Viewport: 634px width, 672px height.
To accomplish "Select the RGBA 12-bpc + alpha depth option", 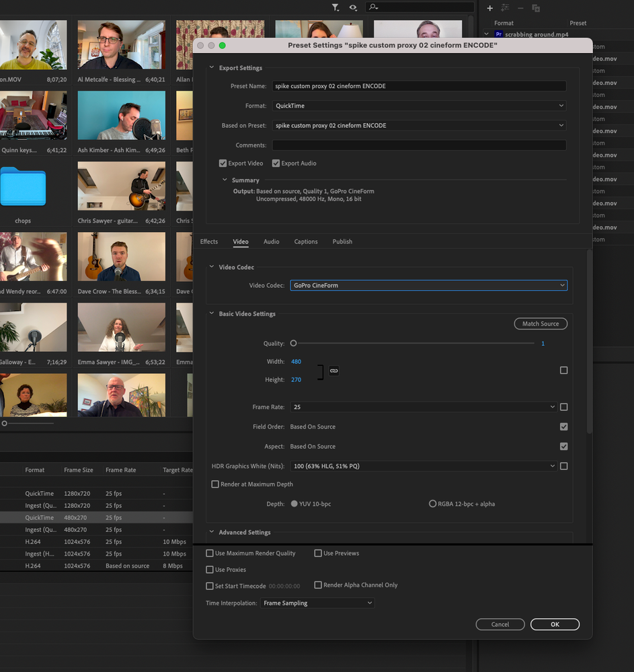I will tap(433, 504).
